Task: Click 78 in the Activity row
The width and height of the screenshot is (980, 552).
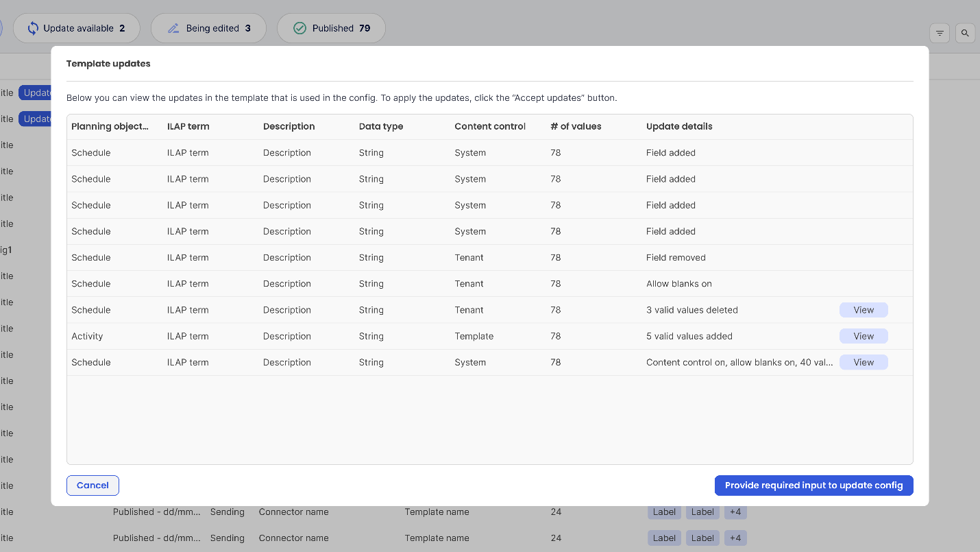Action: pos(556,336)
